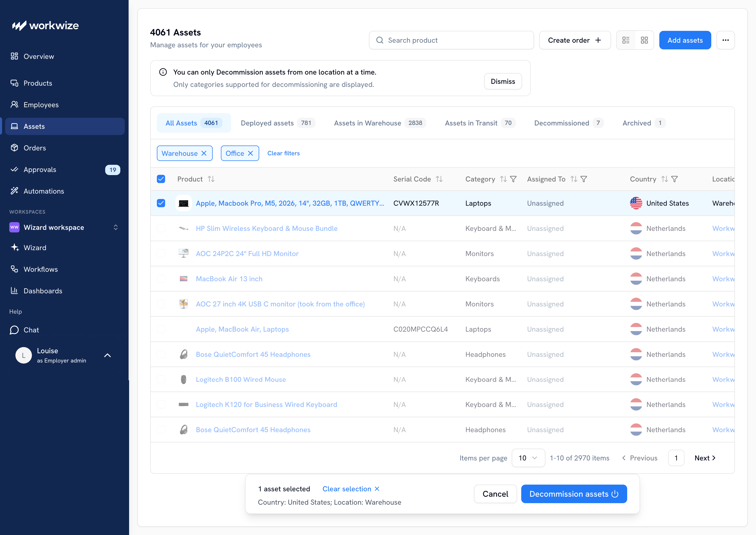This screenshot has height=535, width=756.
Task: Click the Clear filters link
Action: [283, 153]
